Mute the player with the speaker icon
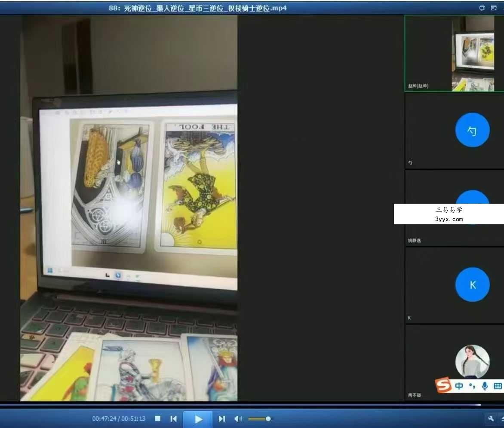The image size is (504, 428). (238, 419)
